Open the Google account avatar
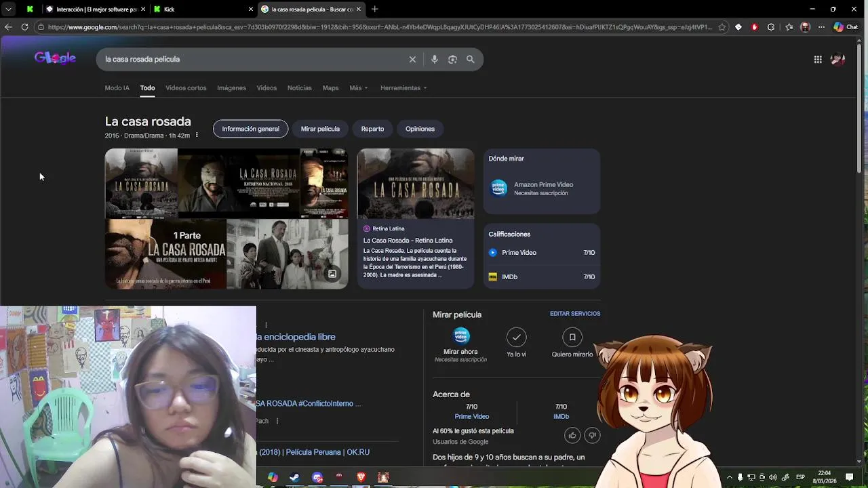The image size is (868, 488). tap(838, 59)
